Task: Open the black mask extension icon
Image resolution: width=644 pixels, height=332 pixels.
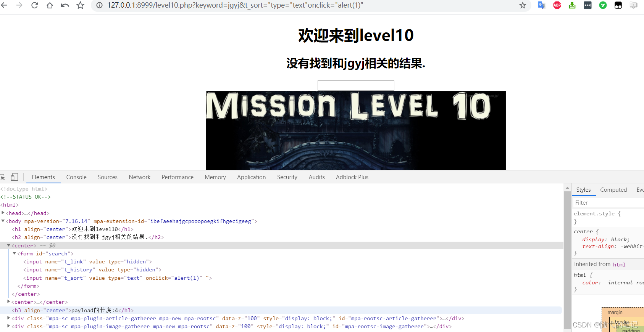Action: point(618,5)
